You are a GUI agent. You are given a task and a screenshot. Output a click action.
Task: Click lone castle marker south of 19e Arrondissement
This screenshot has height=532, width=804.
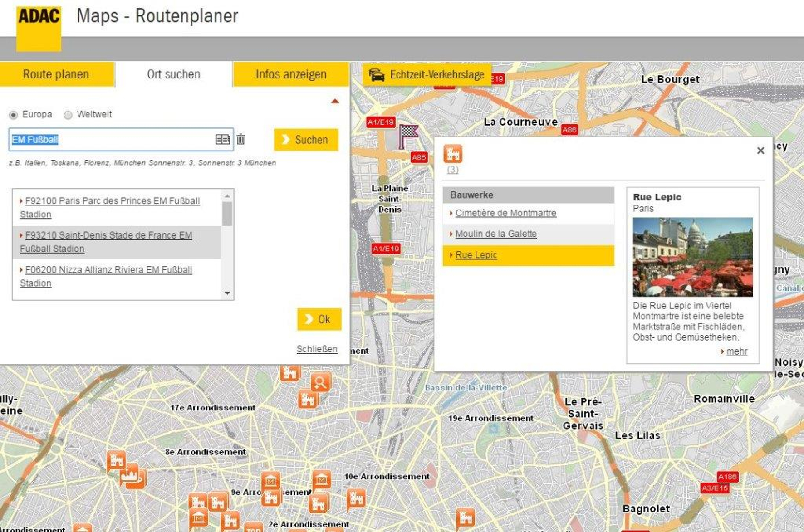(x=466, y=517)
